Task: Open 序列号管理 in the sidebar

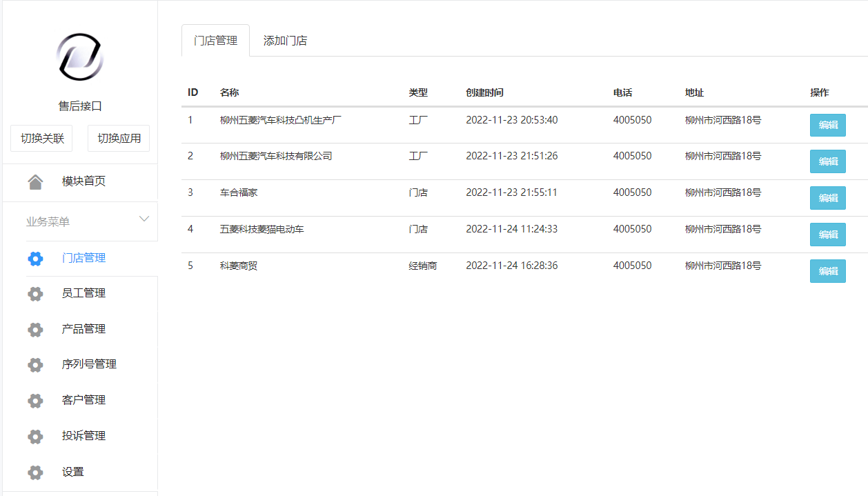Action: coord(89,364)
